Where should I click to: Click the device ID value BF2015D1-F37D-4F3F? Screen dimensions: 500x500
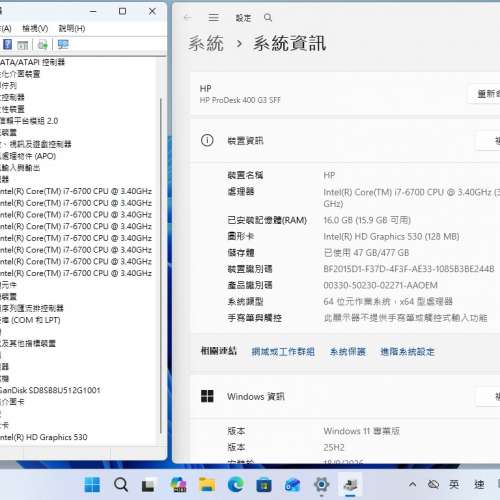click(409, 269)
